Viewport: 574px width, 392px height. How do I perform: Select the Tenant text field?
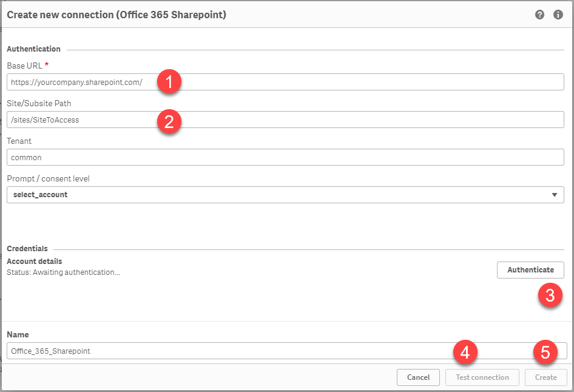coord(285,157)
